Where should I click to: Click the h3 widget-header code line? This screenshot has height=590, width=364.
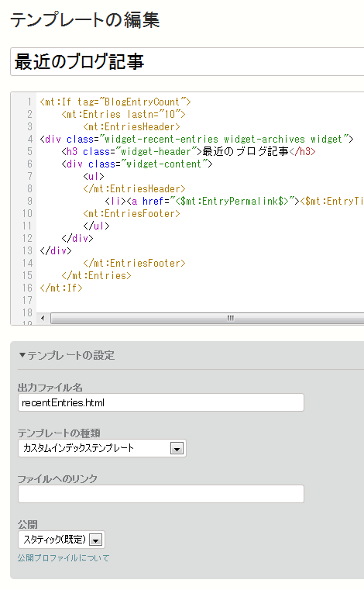(189, 152)
